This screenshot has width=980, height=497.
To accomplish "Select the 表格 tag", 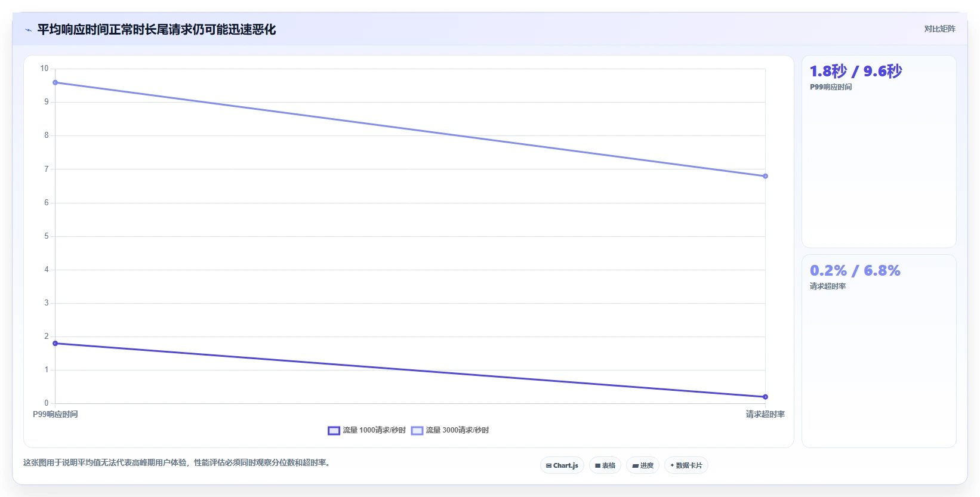I will pos(605,465).
